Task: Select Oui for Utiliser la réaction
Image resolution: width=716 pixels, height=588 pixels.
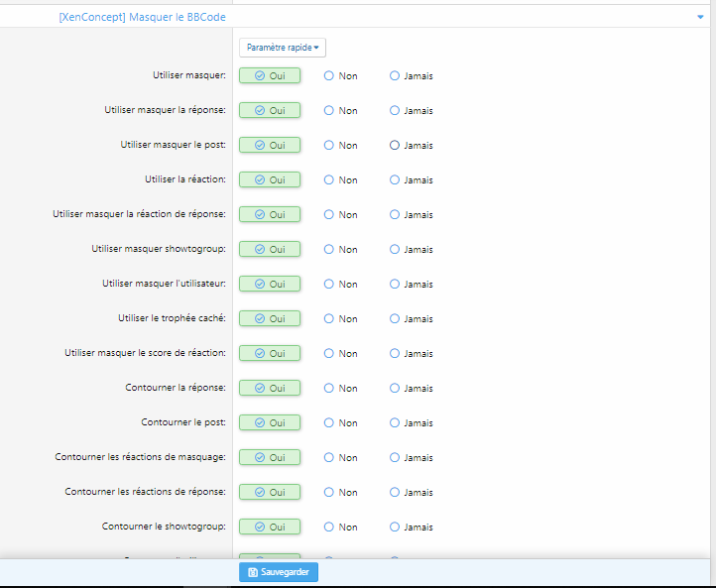Action: pyautogui.click(x=270, y=179)
